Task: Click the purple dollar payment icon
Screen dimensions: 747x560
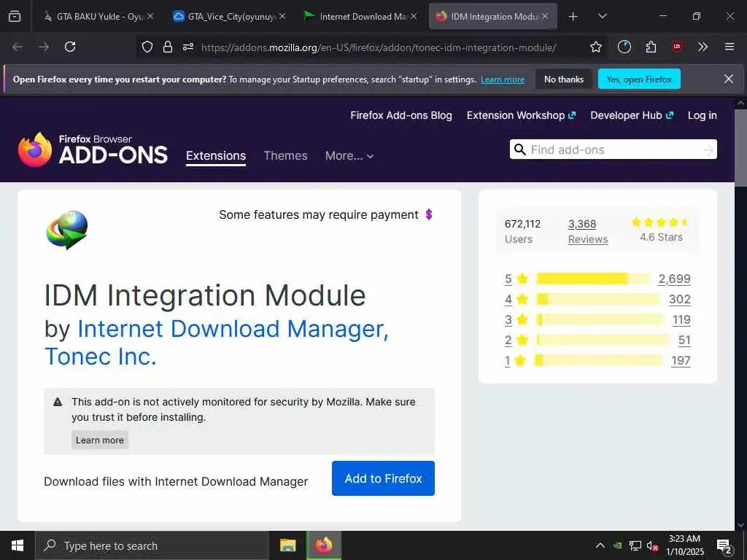Action: 429,215
